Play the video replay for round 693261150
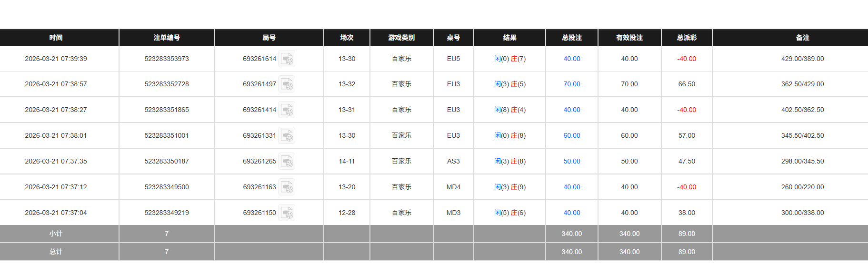 [287, 212]
